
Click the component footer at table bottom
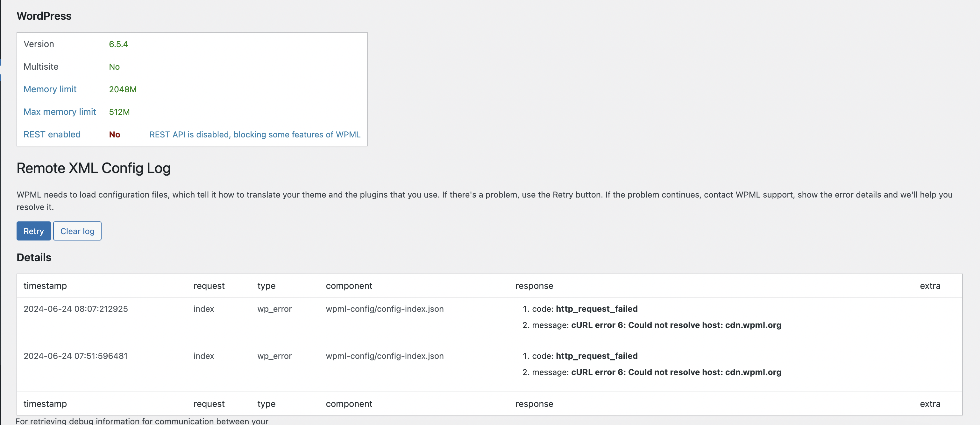[349, 404]
